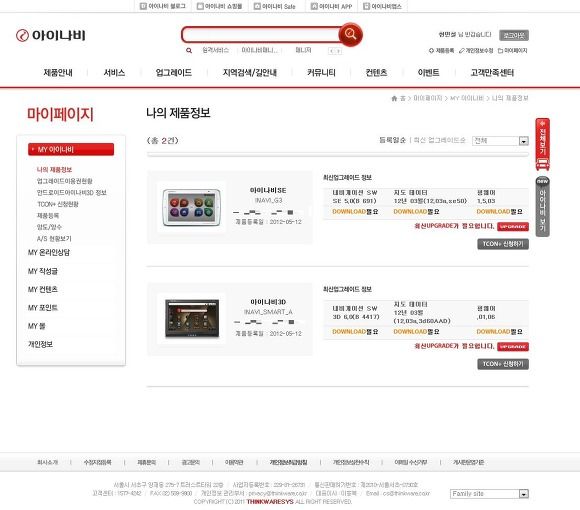Click red 전체보기 side tab
Viewport: 580px width, 510px height.
pyautogui.click(x=543, y=144)
